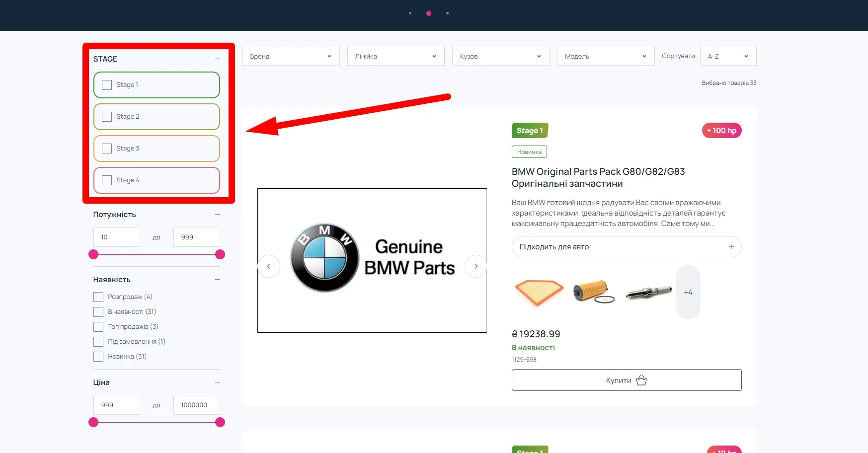Grab the left handle of power slider
This screenshot has height=453, width=868.
pos(93,254)
